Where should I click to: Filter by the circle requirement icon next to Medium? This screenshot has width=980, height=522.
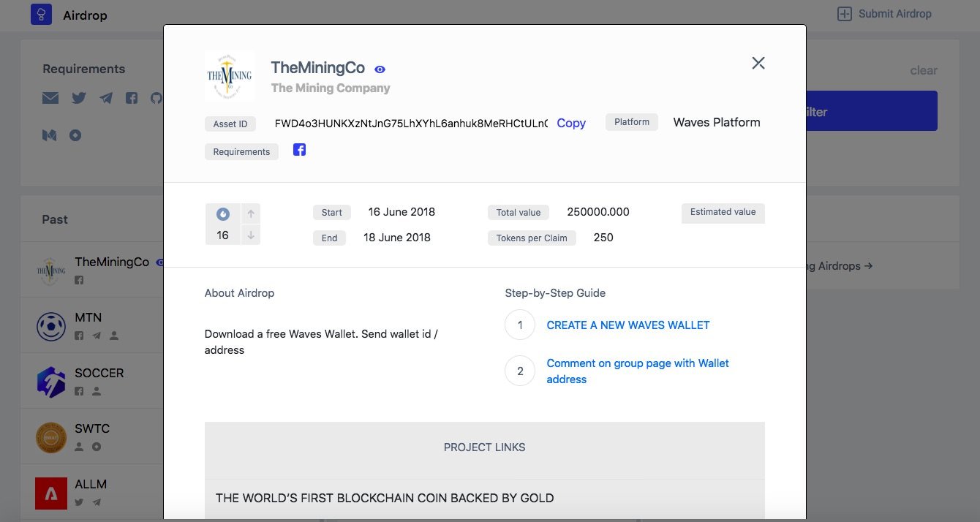pyautogui.click(x=75, y=135)
